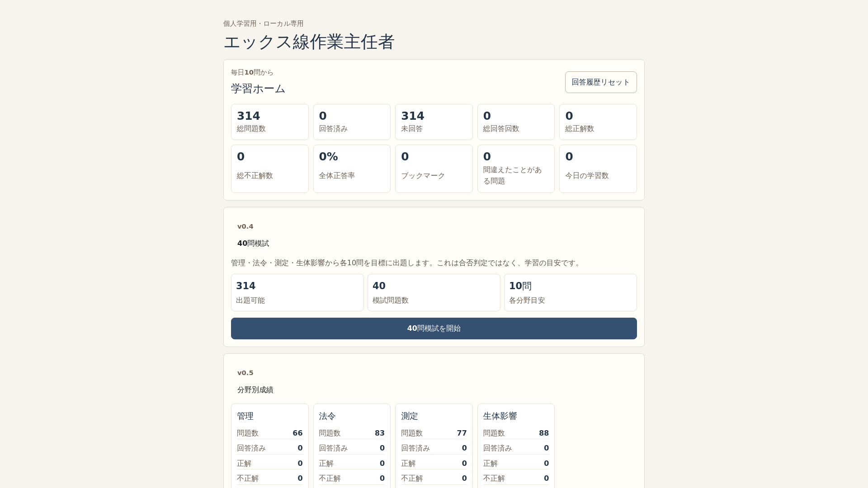Image resolution: width=868 pixels, height=488 pixels.
Task: Open the ブックマーク stat card
Action: (434, 169)
